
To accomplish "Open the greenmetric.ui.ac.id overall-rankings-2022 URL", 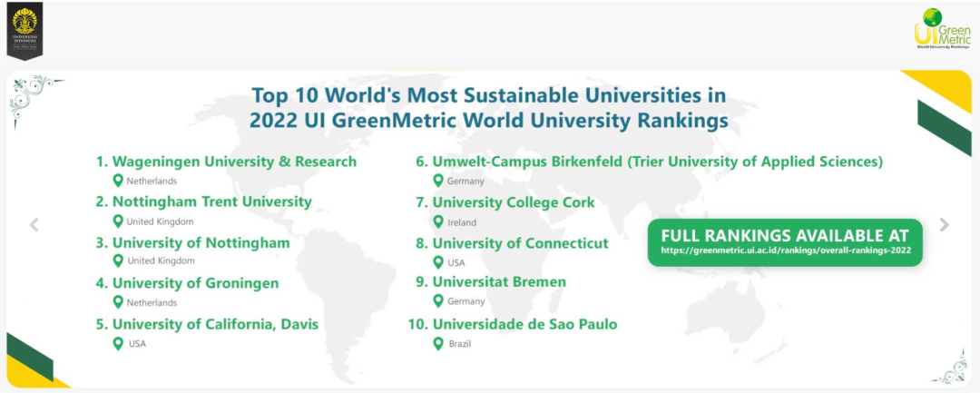I will 786,250.
